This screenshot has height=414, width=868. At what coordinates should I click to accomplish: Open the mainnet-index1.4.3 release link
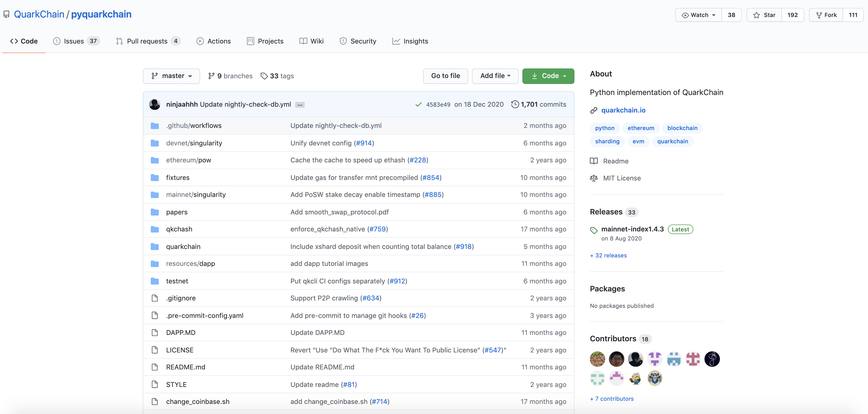[633, 229]
